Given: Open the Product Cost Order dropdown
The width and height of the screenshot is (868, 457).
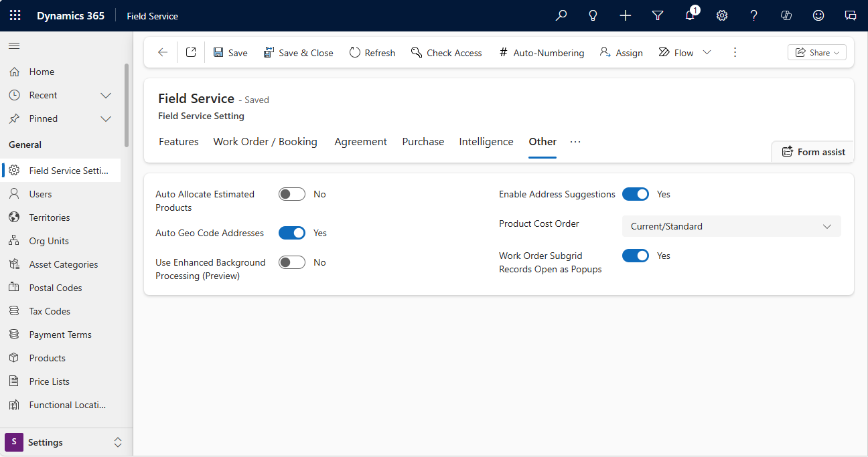Looking at the screenshot, I should pos(731,226).
